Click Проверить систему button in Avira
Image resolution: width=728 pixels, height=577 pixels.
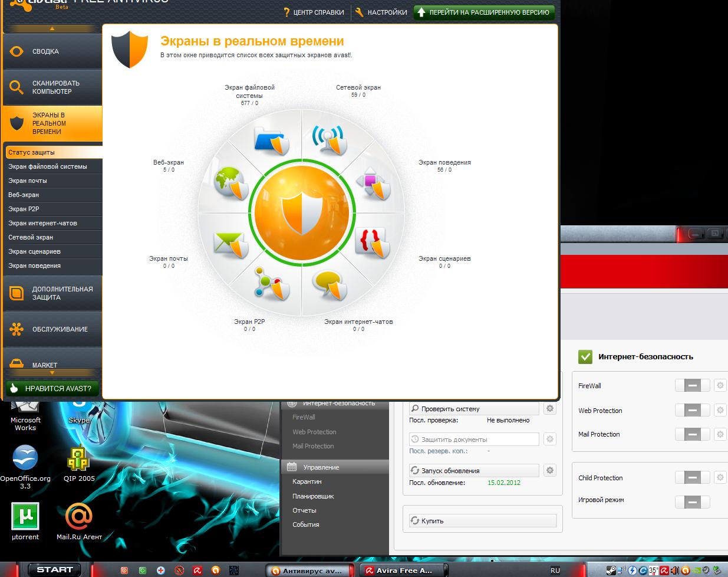point(474,408)
